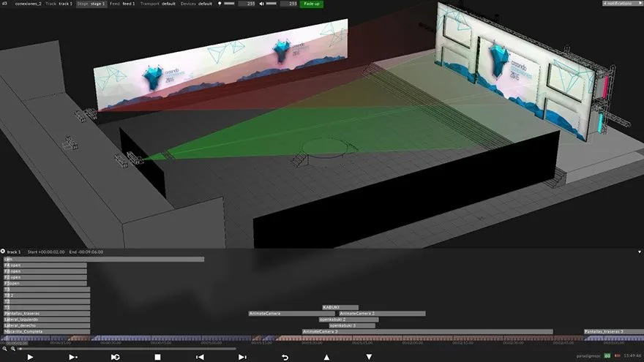Click the up triangle track arrow
Screen dimensions: 644x362
[x=326, y=357]
